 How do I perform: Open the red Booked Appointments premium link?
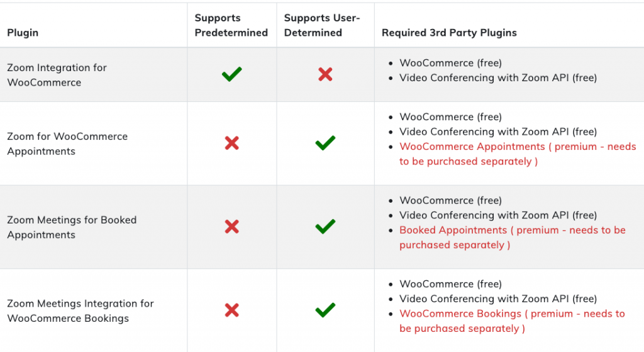click(513, 237)
